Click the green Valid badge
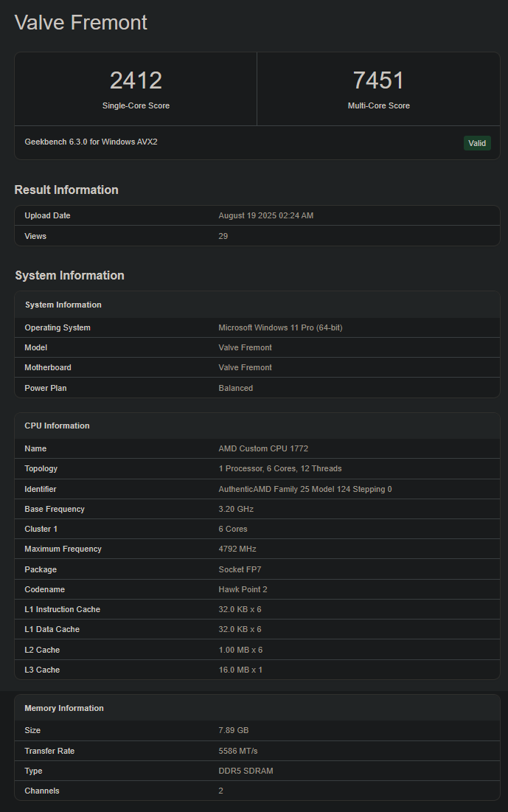Screen dimensions: 508x812 click(x=477, y=143)
